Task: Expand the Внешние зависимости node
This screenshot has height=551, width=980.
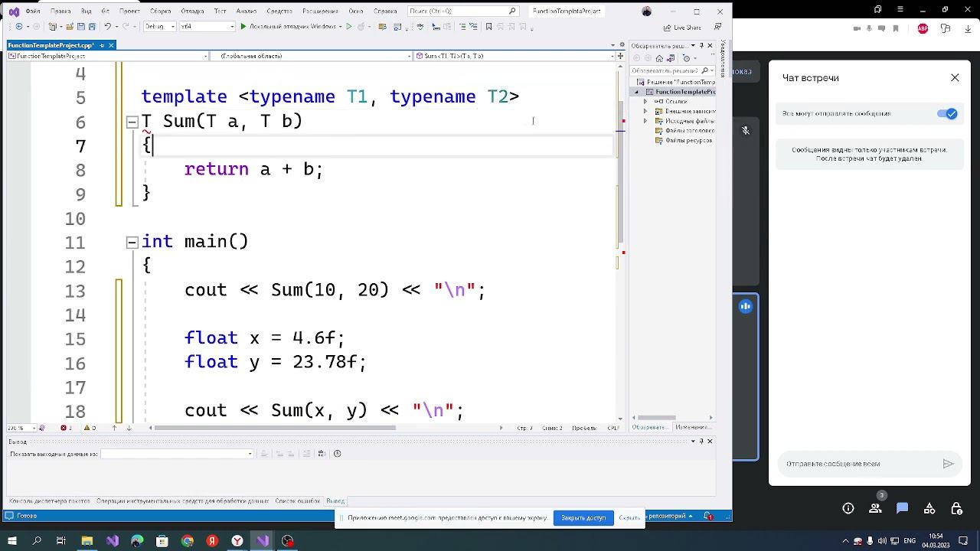Action: [645, 111]
